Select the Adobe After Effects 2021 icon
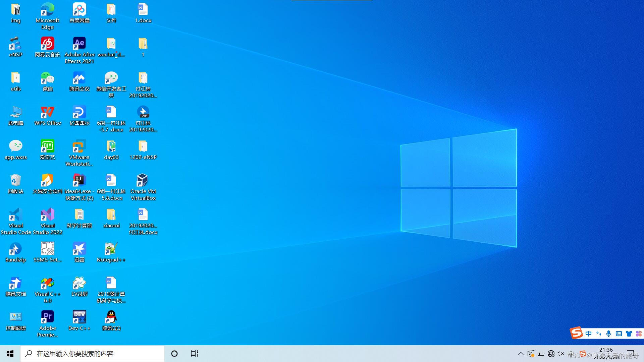Image resolution: width=644 pixels, height=362 pixels. pos(79,44)
